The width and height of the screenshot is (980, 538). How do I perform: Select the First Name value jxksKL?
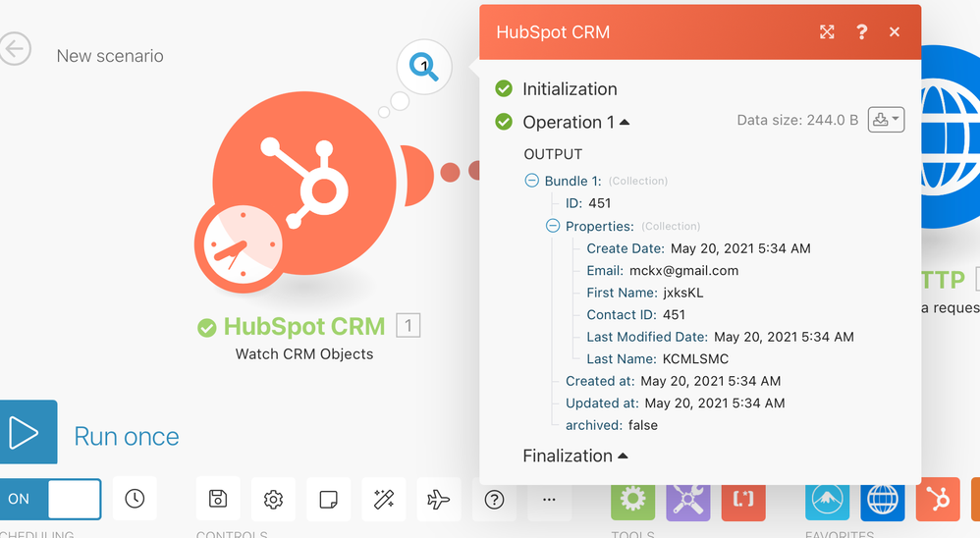tap(683, 293)
